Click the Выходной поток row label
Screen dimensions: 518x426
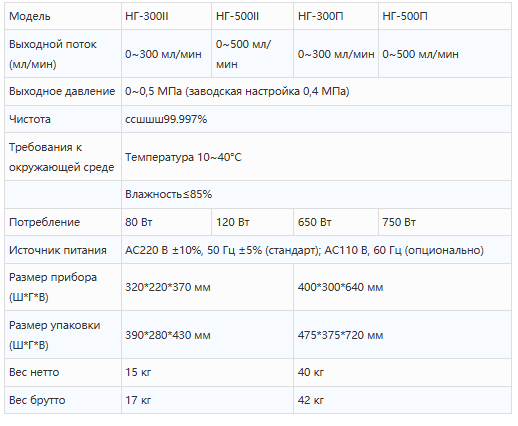63,54
